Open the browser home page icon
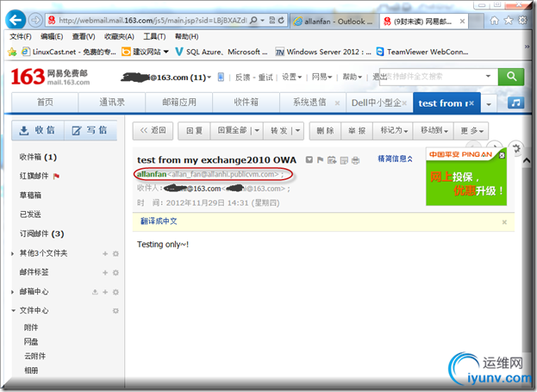The height and width of the screenshot is (392, 537). (494, 21)
